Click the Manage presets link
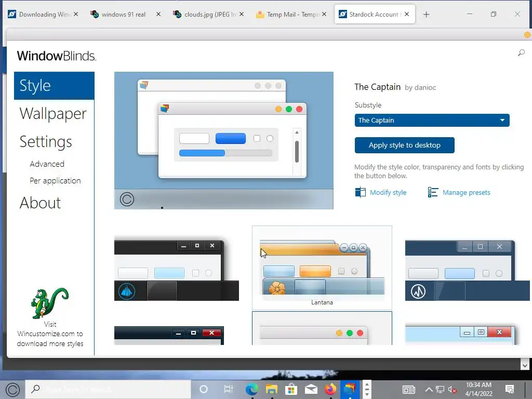The height and width of the screenshot is (399, 532). (466, 192)
